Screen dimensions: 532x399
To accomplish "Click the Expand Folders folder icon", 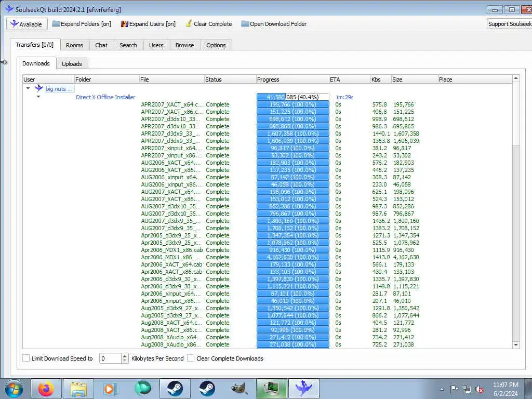I will (x=56, y=24).
